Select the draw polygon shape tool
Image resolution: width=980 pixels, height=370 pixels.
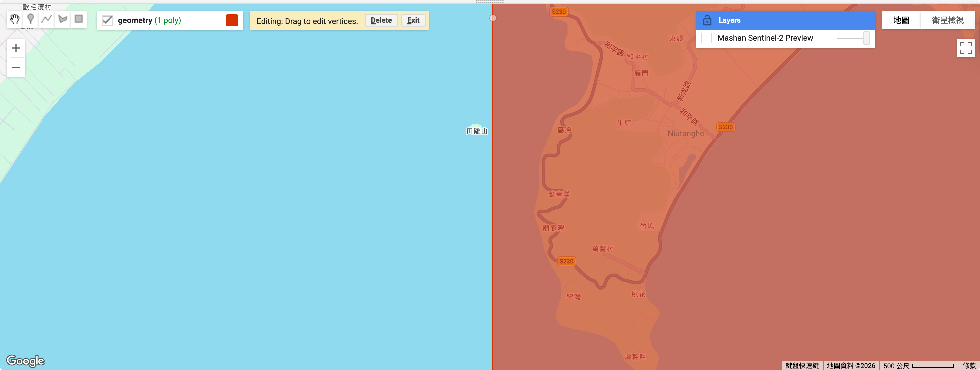63,19
